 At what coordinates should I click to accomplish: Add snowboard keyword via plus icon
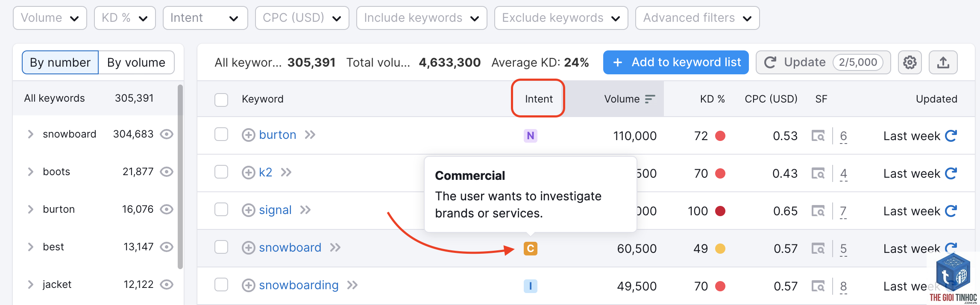point(248,248)
